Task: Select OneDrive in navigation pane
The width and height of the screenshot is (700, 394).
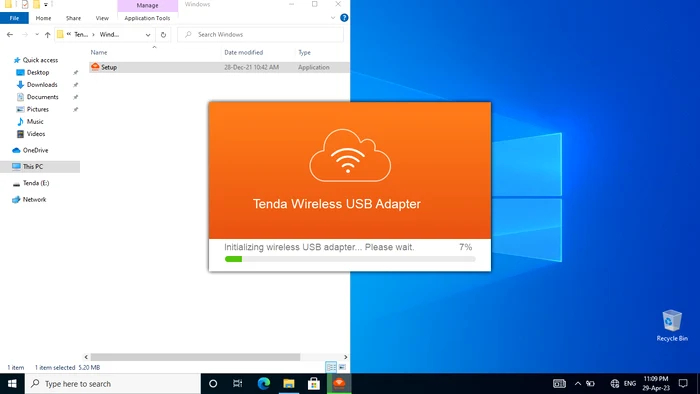Action: (35, 150)
